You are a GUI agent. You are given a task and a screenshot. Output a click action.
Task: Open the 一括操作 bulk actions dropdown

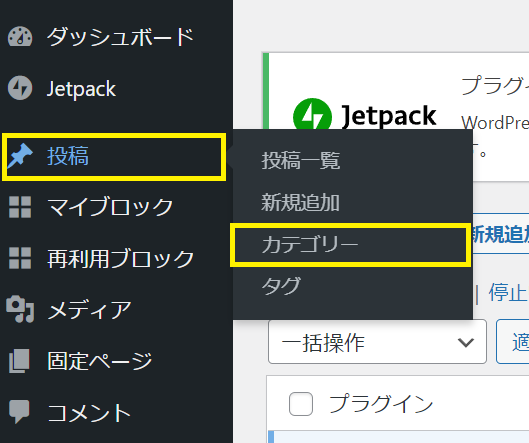pyautogui.click(x=377, y=342)
